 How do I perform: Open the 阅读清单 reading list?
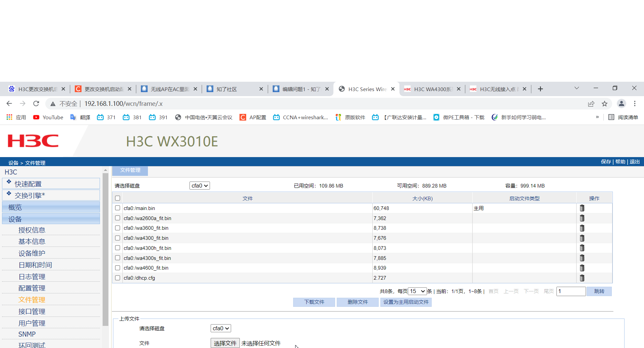tap(623, 117)
